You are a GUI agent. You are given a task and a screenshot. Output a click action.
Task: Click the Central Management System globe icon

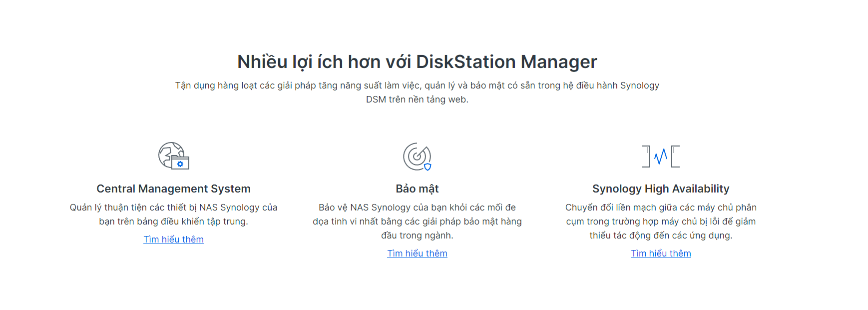click(173, 155)
